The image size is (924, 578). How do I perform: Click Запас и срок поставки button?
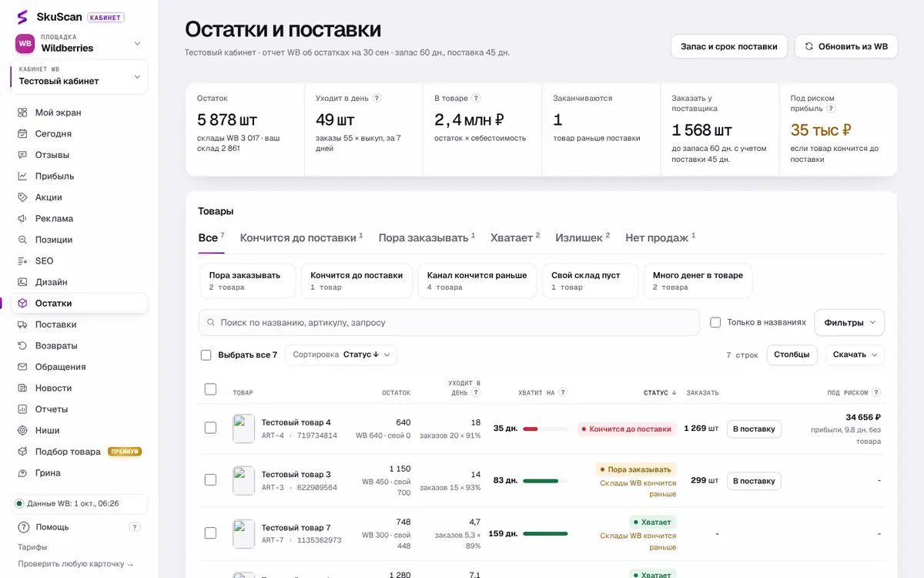pos(729,46)
